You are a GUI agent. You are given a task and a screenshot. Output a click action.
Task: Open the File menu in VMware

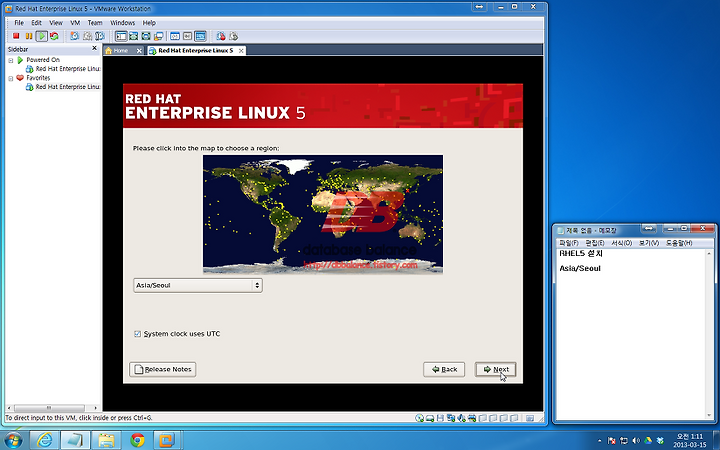point(19,22)
